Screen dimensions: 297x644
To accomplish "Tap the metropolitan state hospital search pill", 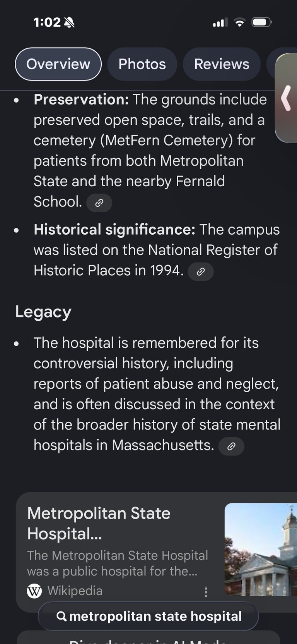I will [148, 616].
